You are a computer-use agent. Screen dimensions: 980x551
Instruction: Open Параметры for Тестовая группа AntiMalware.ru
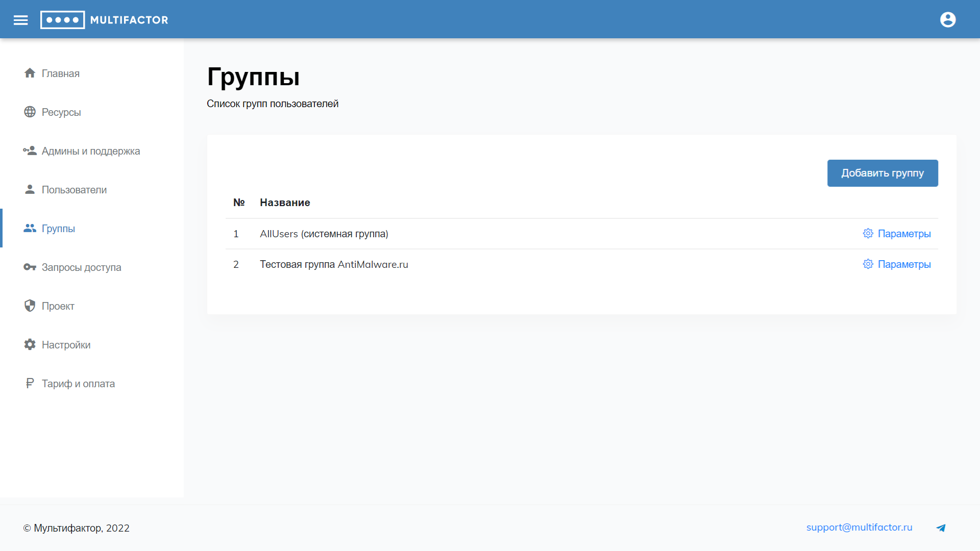904,264
